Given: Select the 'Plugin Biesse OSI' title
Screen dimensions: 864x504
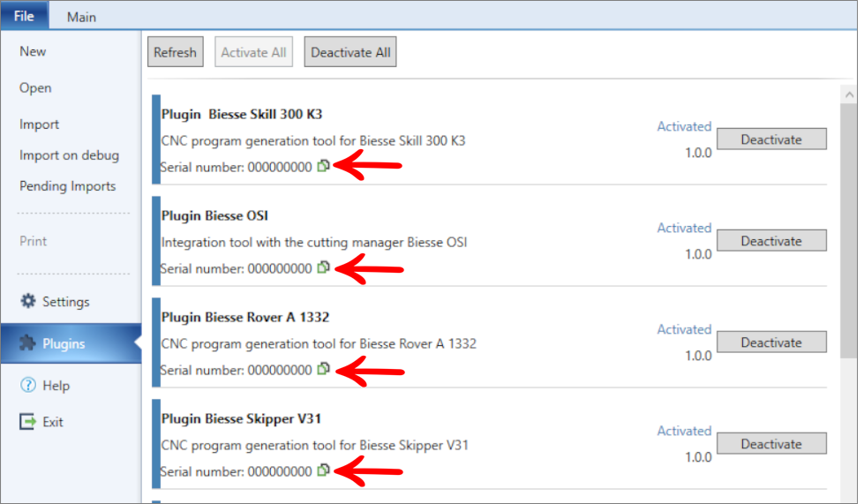Looking at the screenshot, I should [x=214, y=215].
